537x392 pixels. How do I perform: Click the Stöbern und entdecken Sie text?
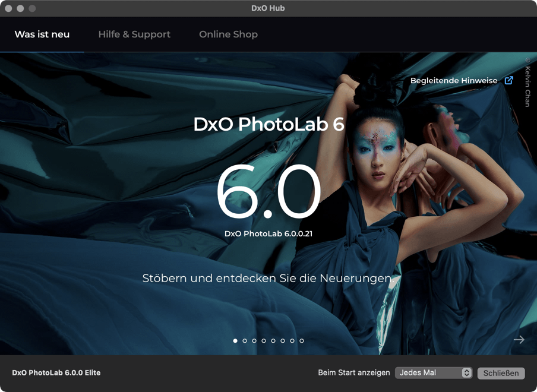pos(268,279)
